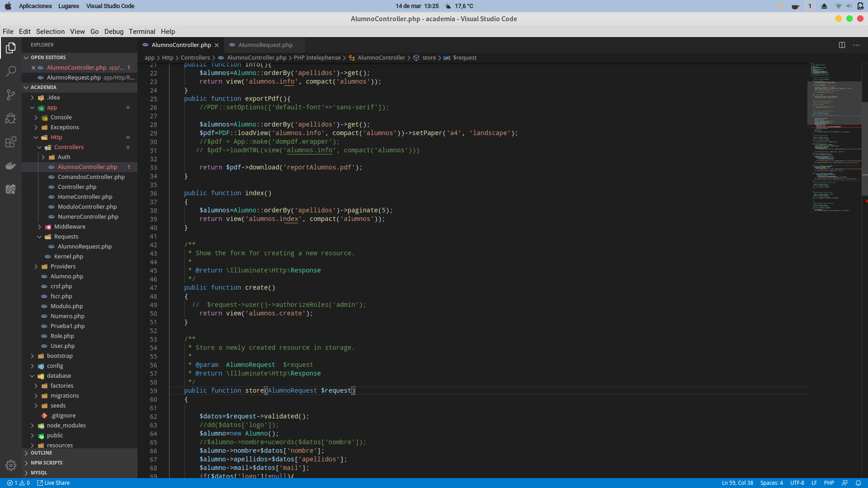
Task: Click the weather 17,6 °C indicator
Action: (x=459, y=6)
